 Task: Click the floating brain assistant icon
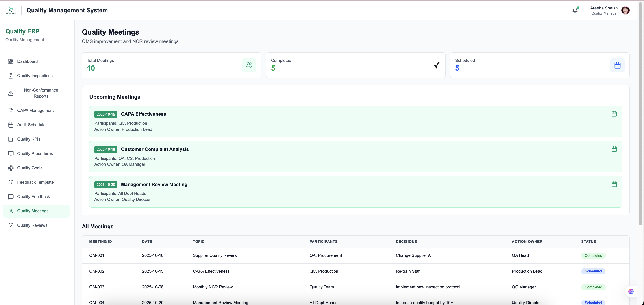pos(631,292)
